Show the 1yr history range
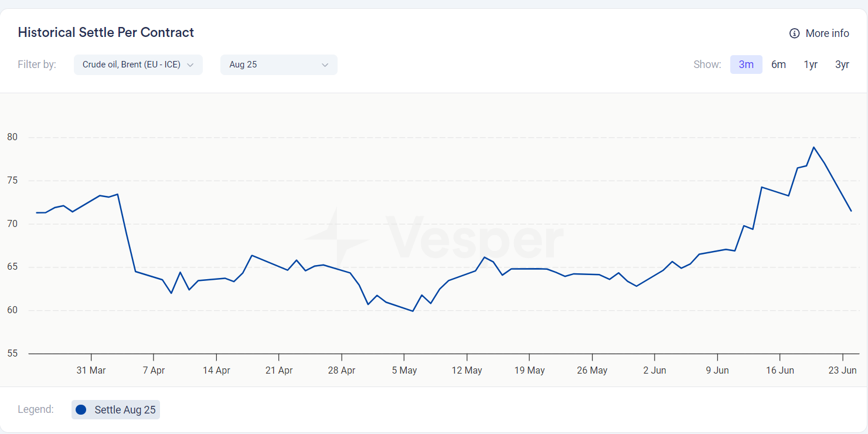This screenshot has height=434, width=868. click(811, 65)
